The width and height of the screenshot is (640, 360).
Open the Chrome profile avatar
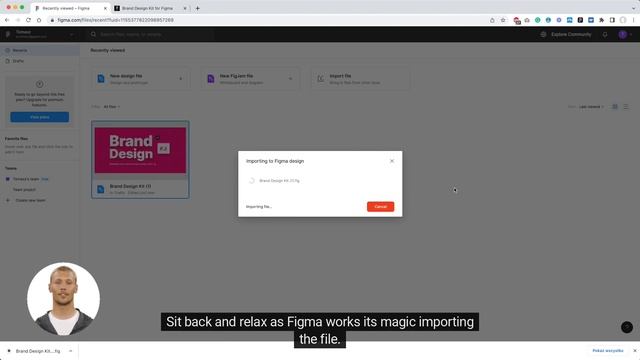623,20
